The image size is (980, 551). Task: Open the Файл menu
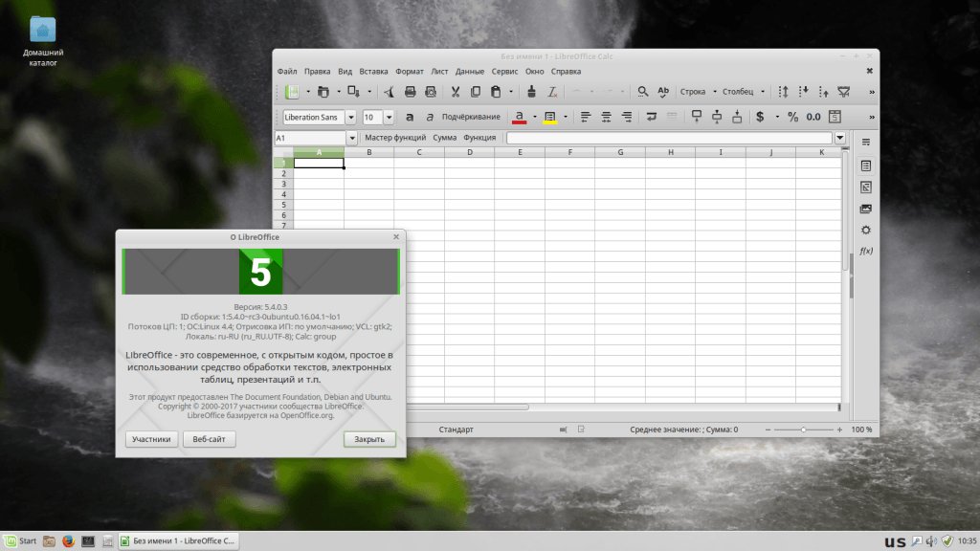(x=287, y=71)
